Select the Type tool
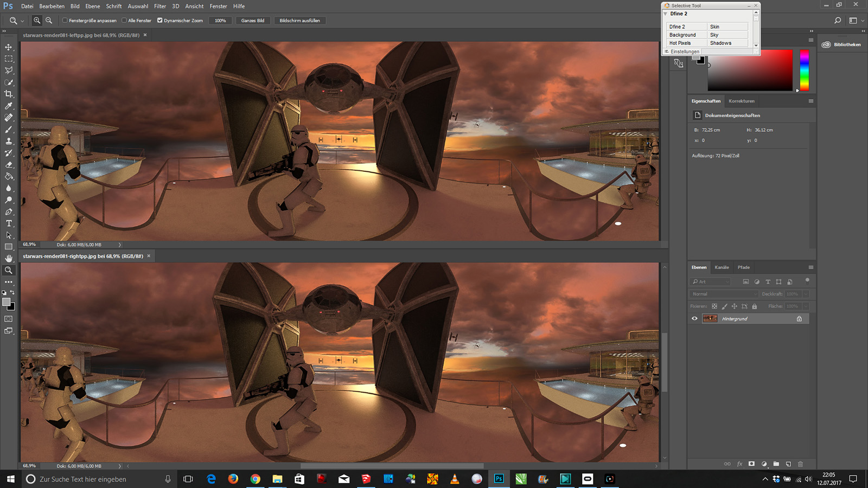The height and width of the screenshot is (488, 868). tap(9, 223)
